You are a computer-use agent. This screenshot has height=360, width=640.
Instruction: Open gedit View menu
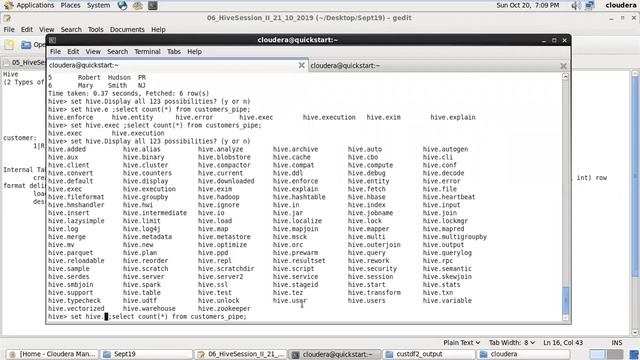[47, 29]
